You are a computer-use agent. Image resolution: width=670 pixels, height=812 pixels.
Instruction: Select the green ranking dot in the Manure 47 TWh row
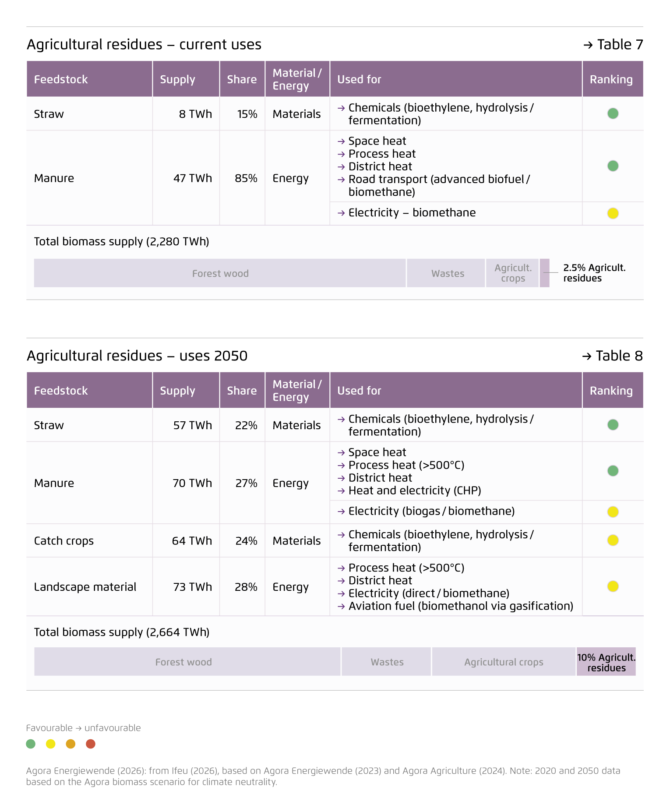(613, 166)
